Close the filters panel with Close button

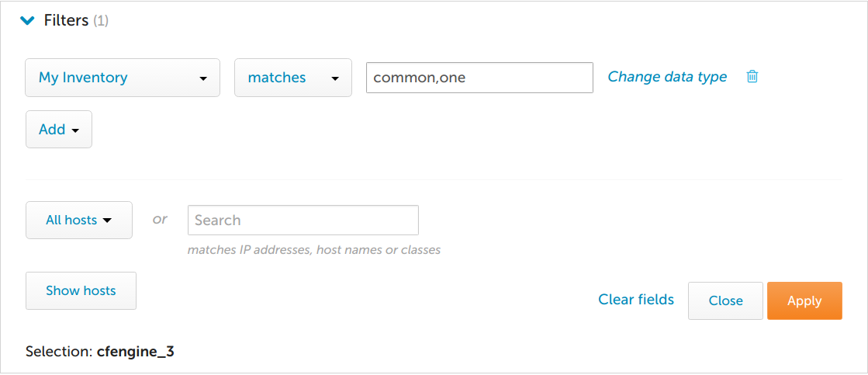(x=725, y=300)
